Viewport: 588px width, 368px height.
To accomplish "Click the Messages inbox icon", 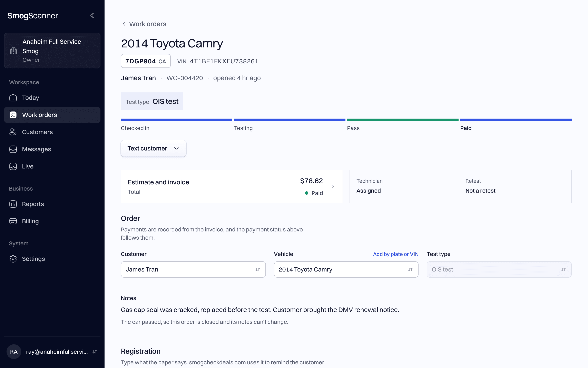I will [13, 149].
